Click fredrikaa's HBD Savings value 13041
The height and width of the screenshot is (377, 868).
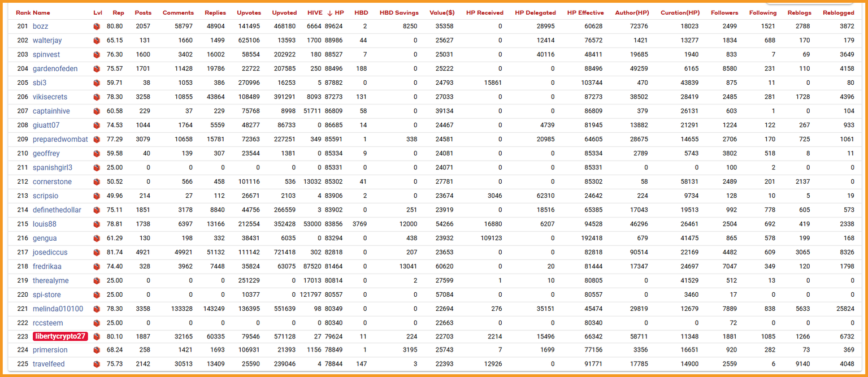point(408,267)
